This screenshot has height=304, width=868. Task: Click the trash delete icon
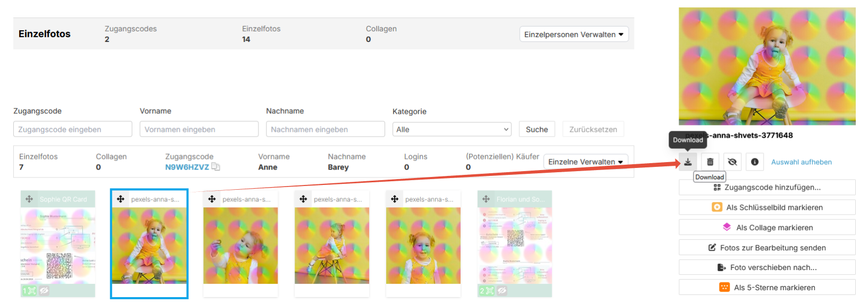point(710,162)
